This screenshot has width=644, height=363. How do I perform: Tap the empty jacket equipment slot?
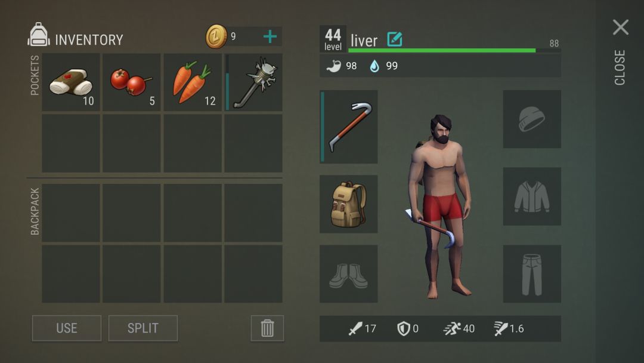532,196
